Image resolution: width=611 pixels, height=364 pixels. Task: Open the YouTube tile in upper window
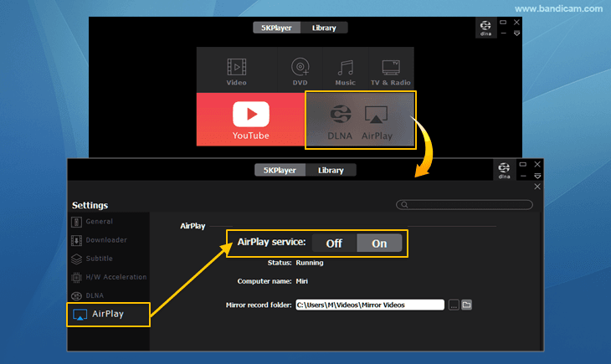250,120
